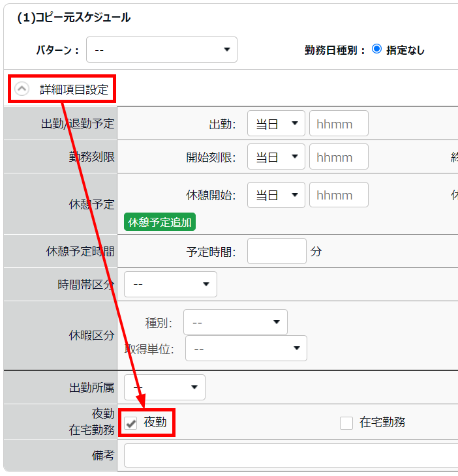Screen dimensions: 458x476
Task: Click the 備考 remarks text field
Action: tap(290, 456)
